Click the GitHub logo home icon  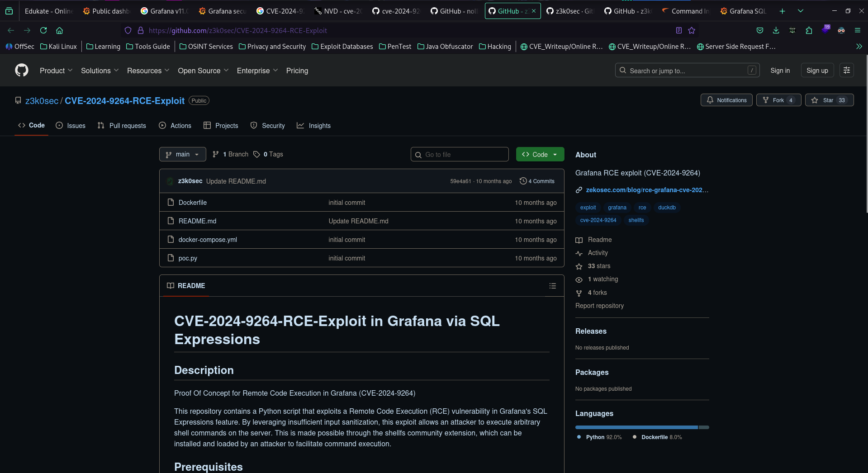pos(22,71)
